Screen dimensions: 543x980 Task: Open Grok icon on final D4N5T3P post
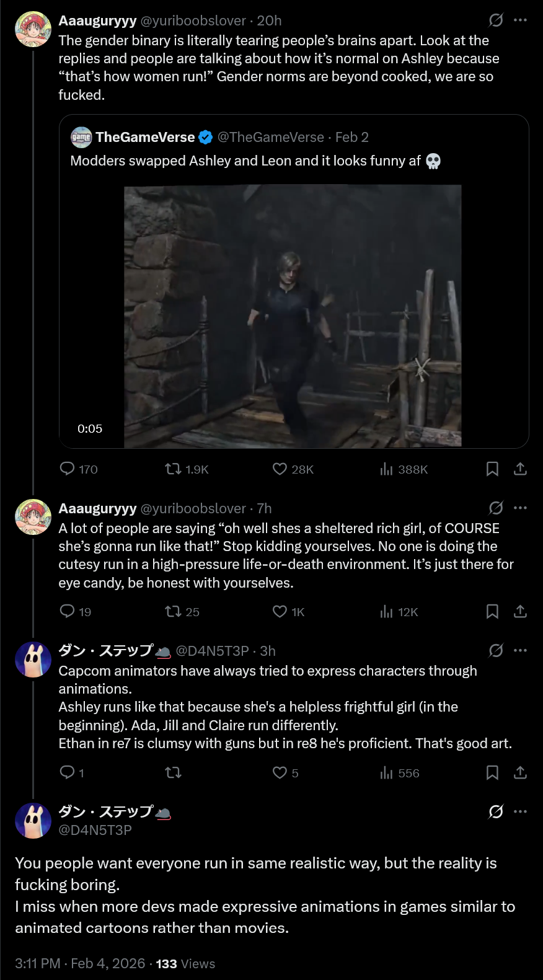click(x=496, y=811)
